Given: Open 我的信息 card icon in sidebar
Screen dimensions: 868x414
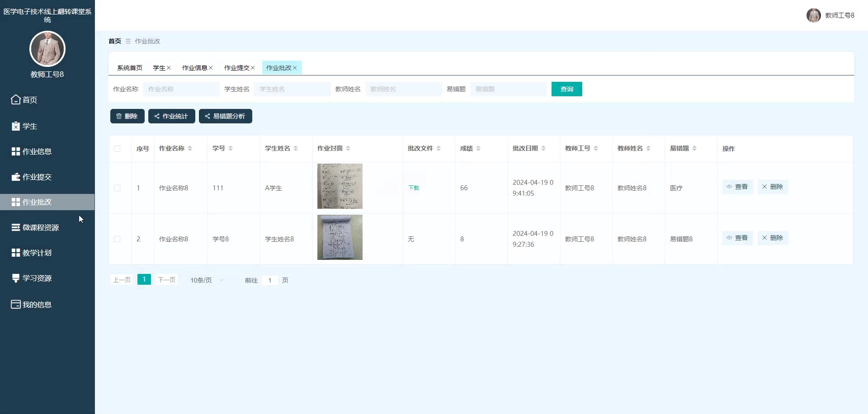Looking at the screenshot, I should (x=16, y=304).
